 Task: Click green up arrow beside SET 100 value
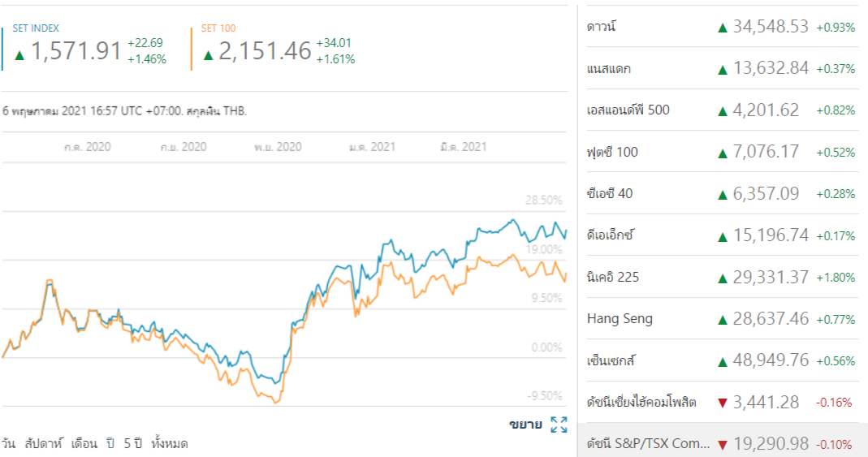coord(208,54)
